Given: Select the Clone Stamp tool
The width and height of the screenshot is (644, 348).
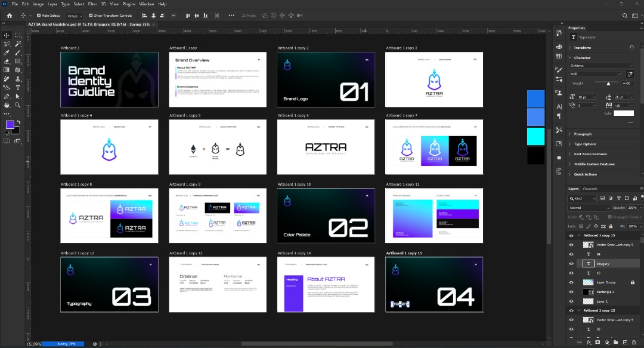Looking at the screenshot, I should coord(18,79).
